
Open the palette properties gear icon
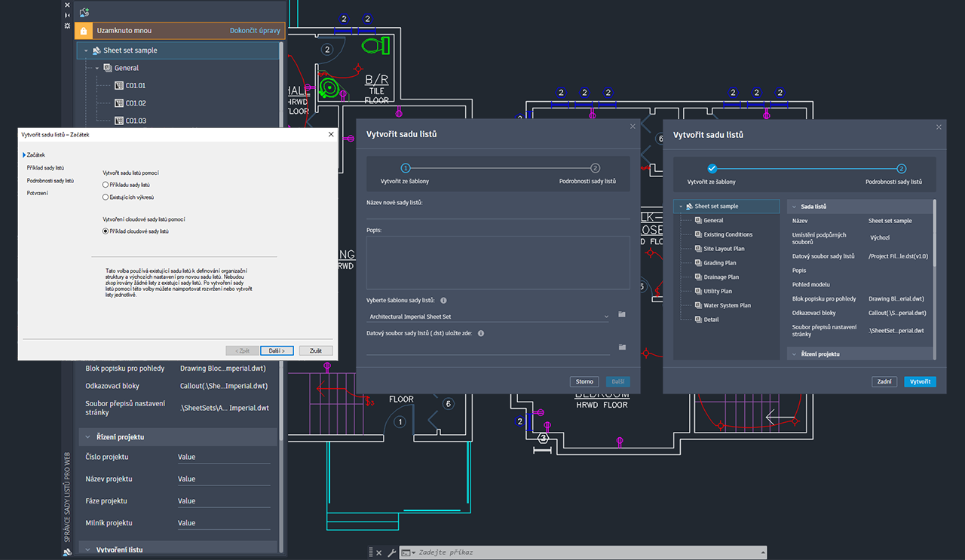(x=67, y=25)
